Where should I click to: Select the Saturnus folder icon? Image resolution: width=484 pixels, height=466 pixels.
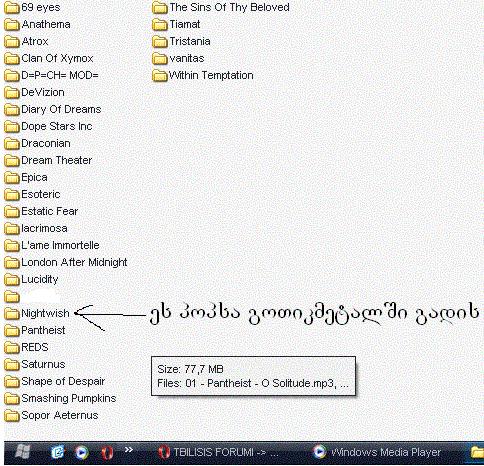tap(12, 364)
